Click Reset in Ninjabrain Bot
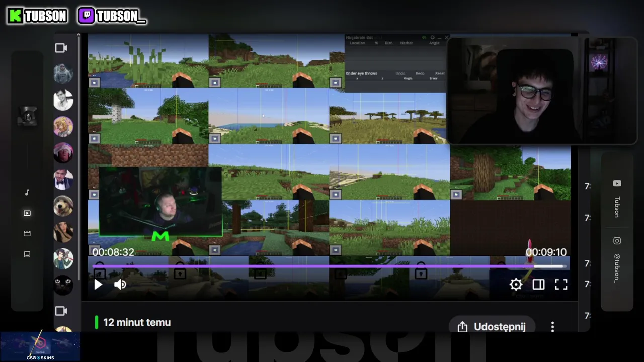644x362 pixels. (x=440, y=73)
